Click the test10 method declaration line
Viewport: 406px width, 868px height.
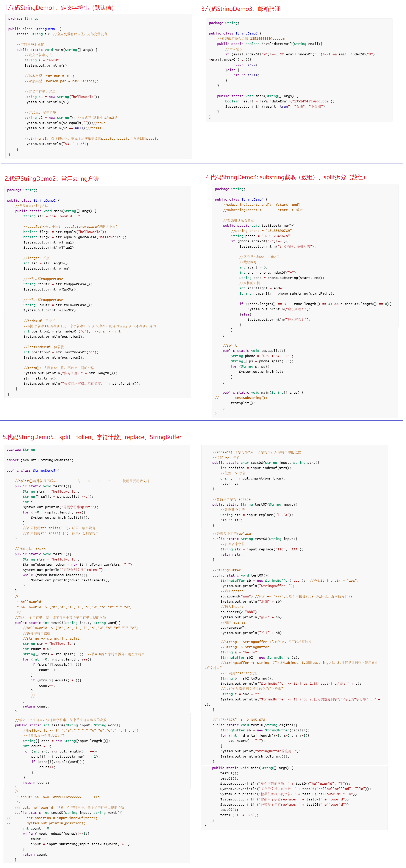coord(255,725)
